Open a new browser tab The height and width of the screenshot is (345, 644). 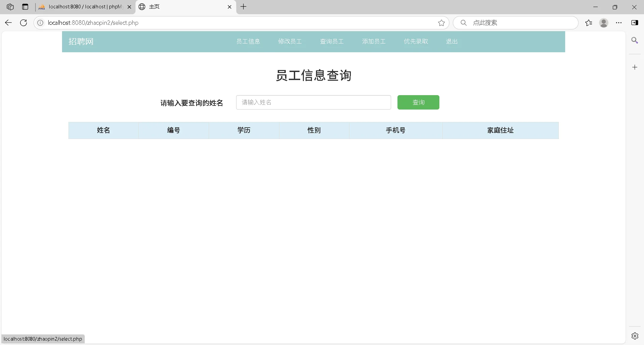244,7
